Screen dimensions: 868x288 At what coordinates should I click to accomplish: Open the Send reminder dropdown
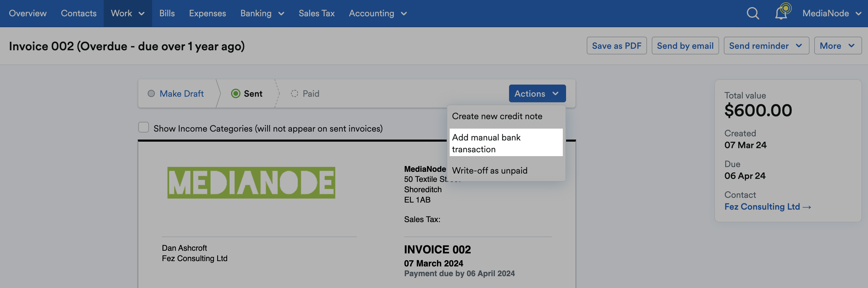click(x=766, y=46)
